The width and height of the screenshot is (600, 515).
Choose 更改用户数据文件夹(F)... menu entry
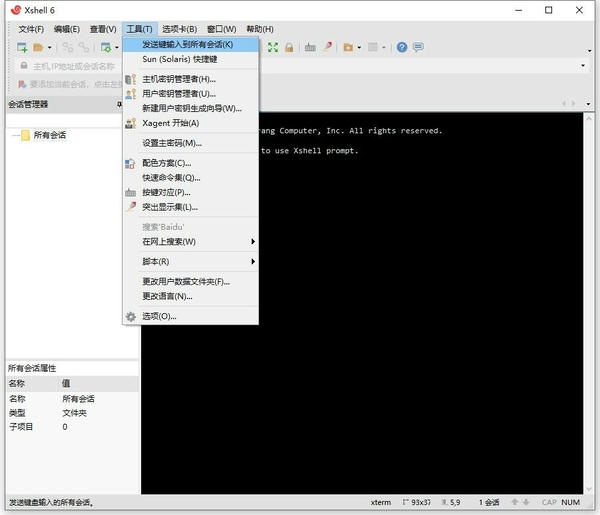[191, 282]
